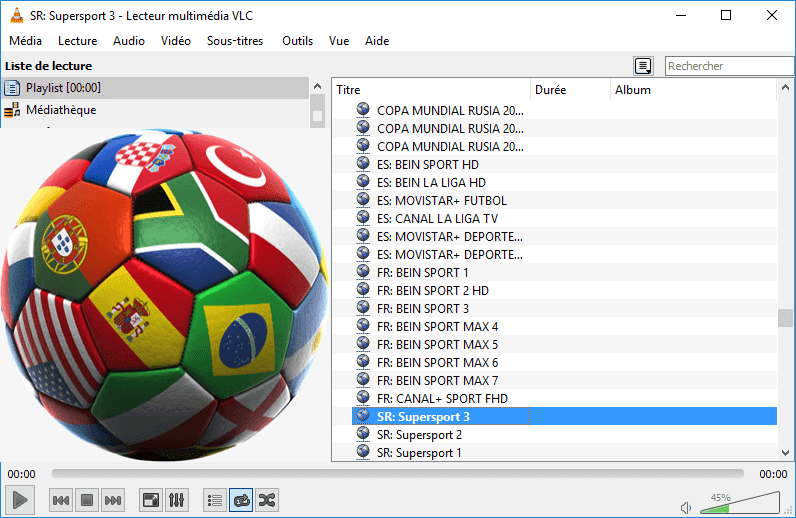Select highlighted SR: Supersport 3 entry

pyautogui.click(x=564, y=417)
